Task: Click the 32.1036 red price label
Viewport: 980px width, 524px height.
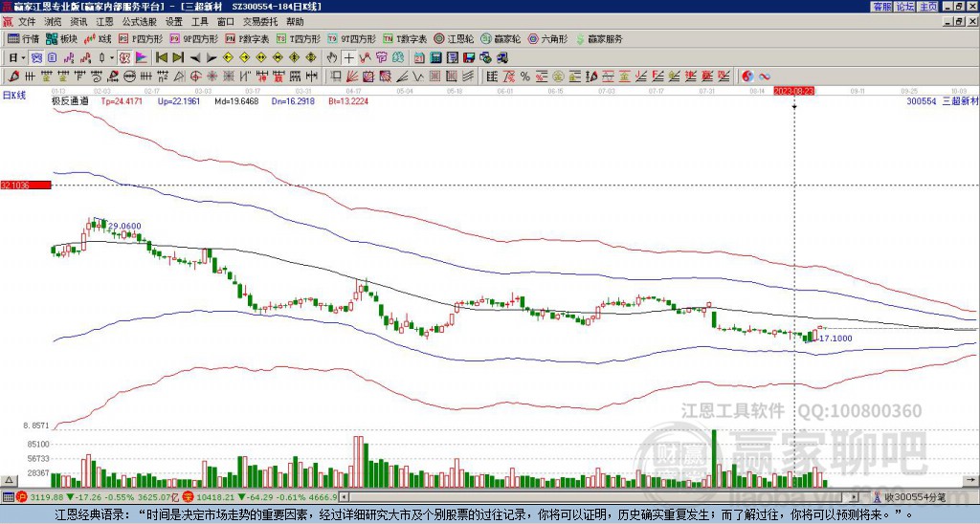Action: [25, 186]
